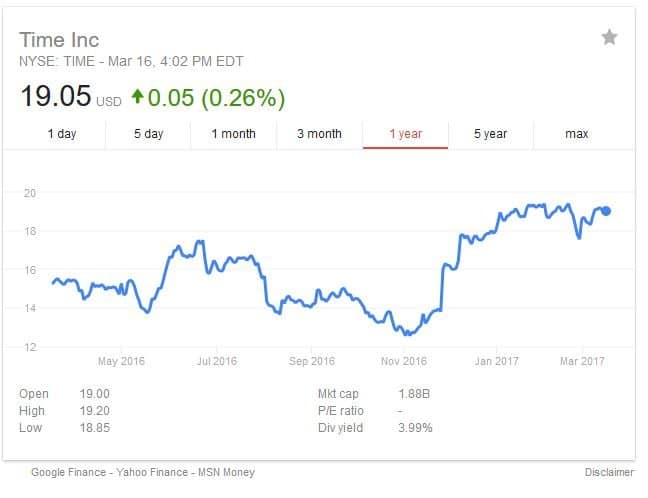
Task: Click the green up-arrow price change icon
Action: [x=138, y=96]
